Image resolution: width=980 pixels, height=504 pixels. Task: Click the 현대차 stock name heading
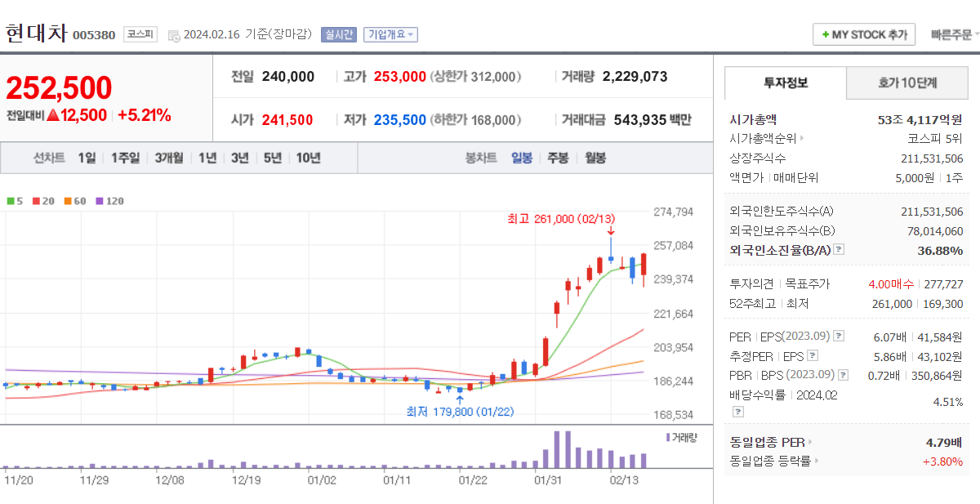pos(36,33)
